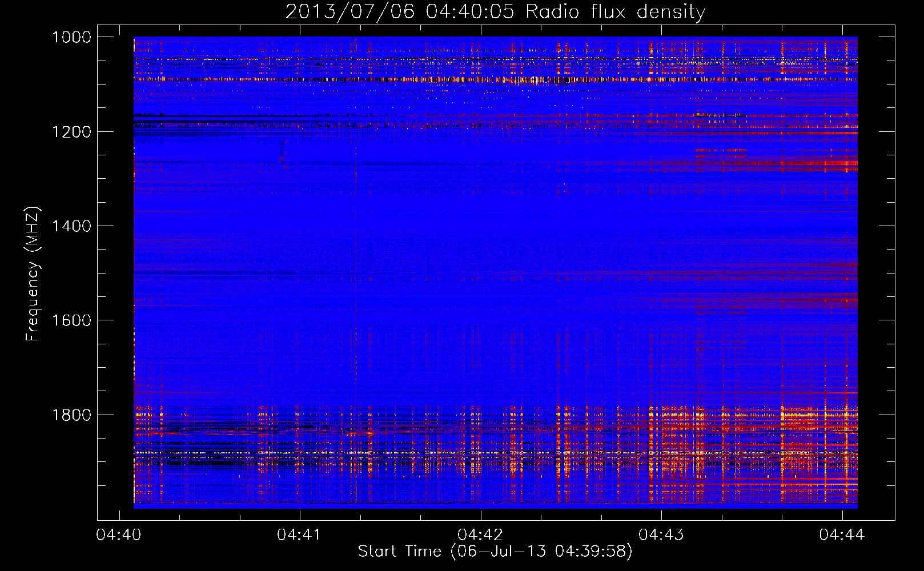Click the 1000 frequency tick label
Screen dimensions: 924x571
click(71, 37)
